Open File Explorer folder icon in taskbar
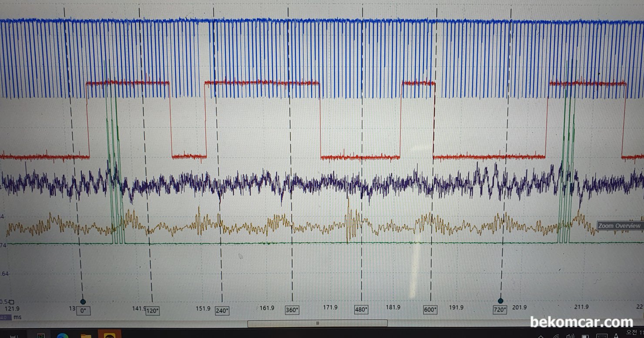 (x=86, y=336)
